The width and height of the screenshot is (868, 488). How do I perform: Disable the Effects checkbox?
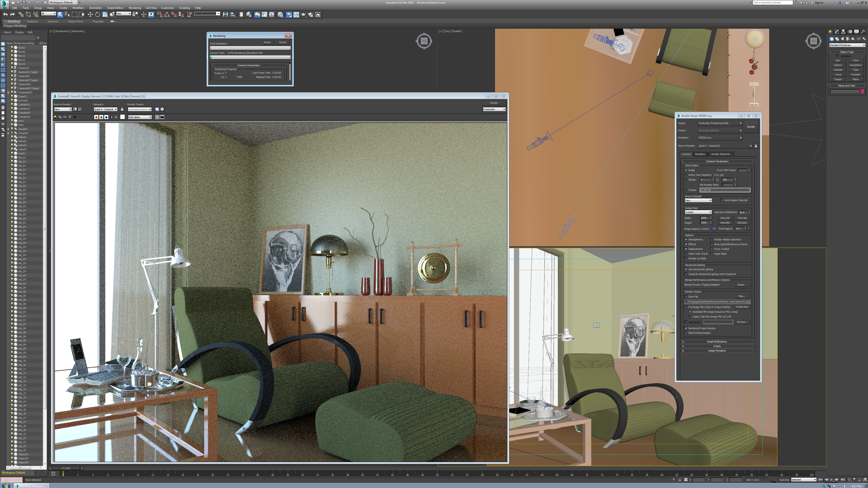point(686,244)
